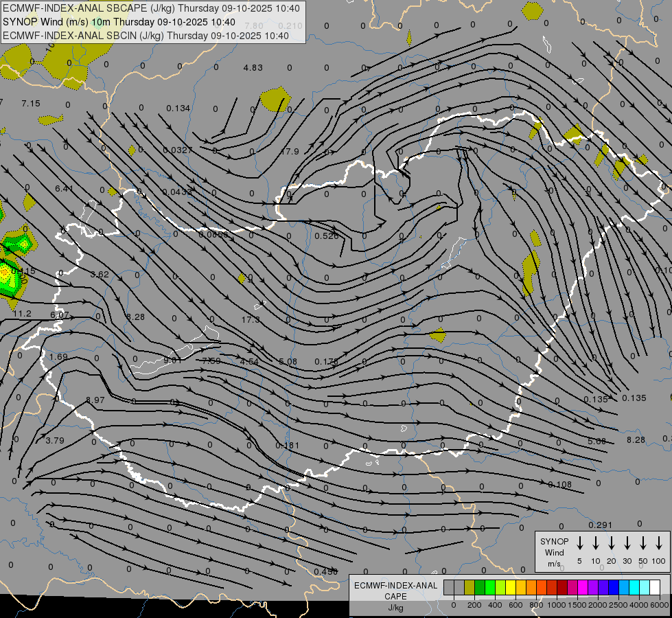Click the 7.59 value on the map
Screen dimensions: 672x618
(211, 360)
